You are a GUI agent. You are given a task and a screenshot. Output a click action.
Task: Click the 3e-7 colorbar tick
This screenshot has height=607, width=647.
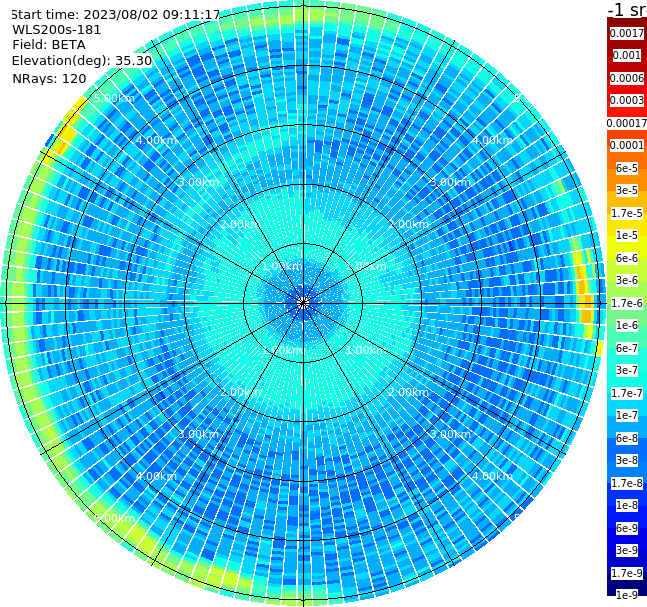pyautogui.click(x=627, y=370)
